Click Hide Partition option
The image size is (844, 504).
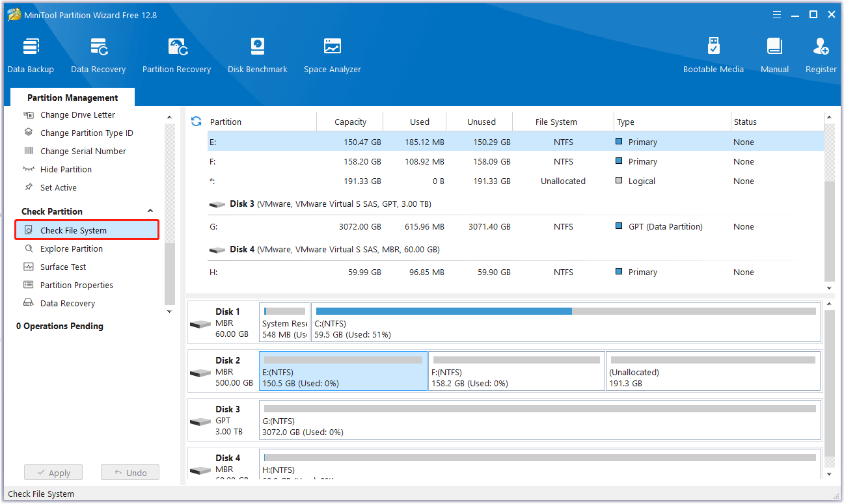click(x=66, y=170)
